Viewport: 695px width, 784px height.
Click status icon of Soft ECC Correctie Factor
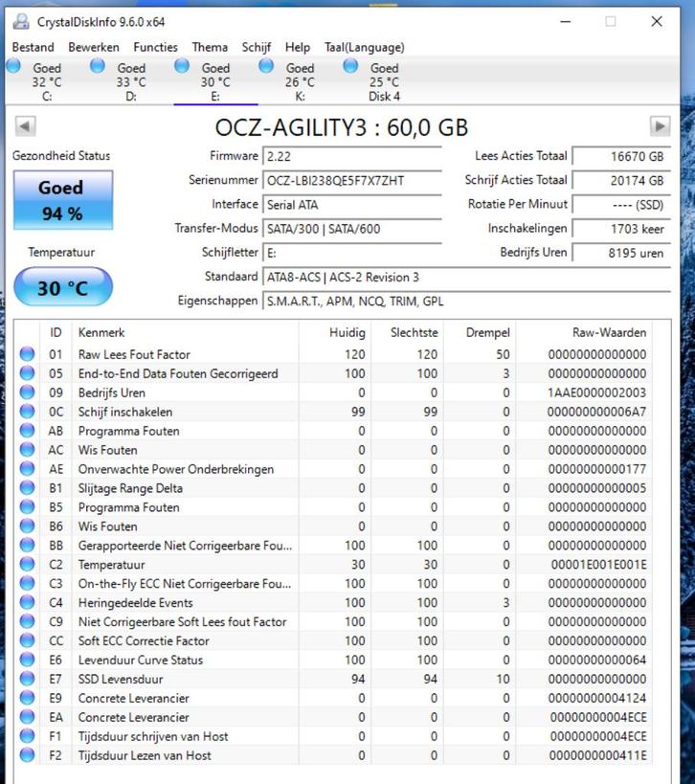pos(27,640)
